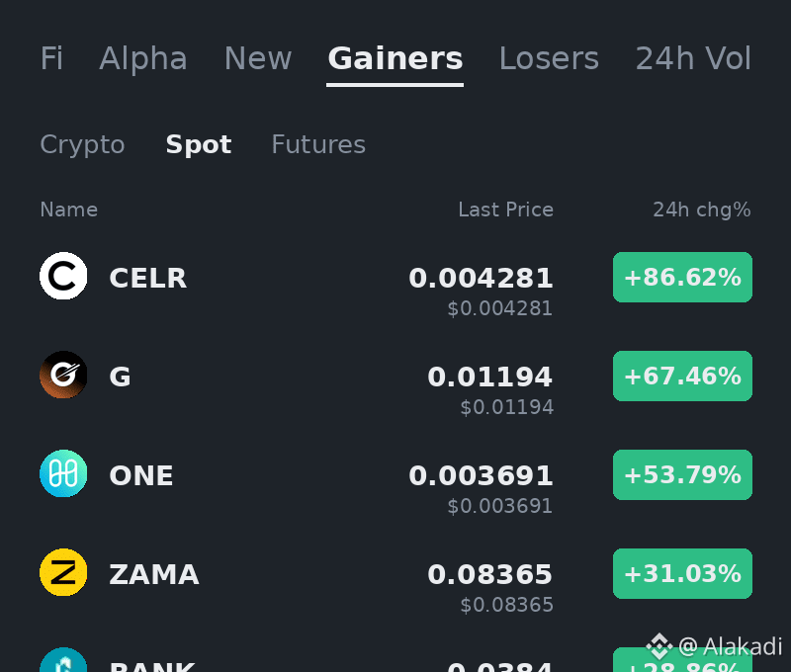
Task: Select the Crypto sub-tab
Action: [x=82, y=144]
